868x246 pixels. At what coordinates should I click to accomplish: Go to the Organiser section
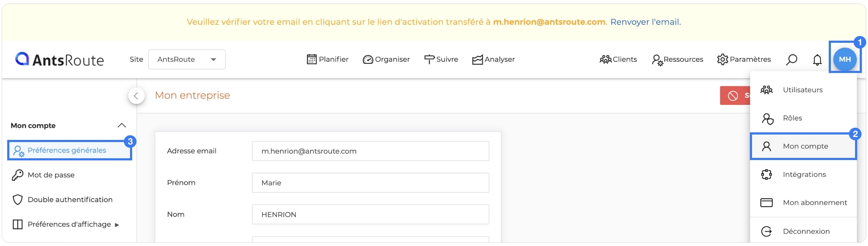pos(386,59)
